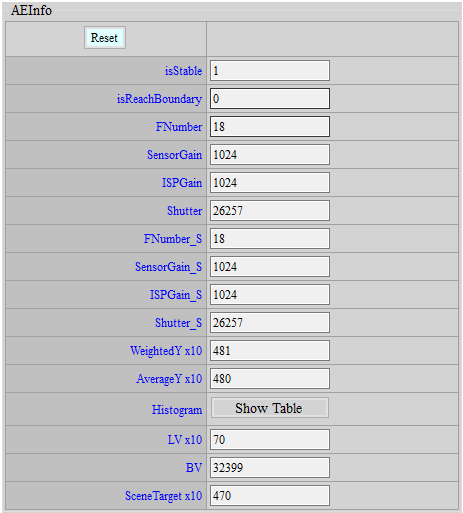Focus the SensorGain_S field
Viewport: 463px width, 513px height.
tap(270, 267)
